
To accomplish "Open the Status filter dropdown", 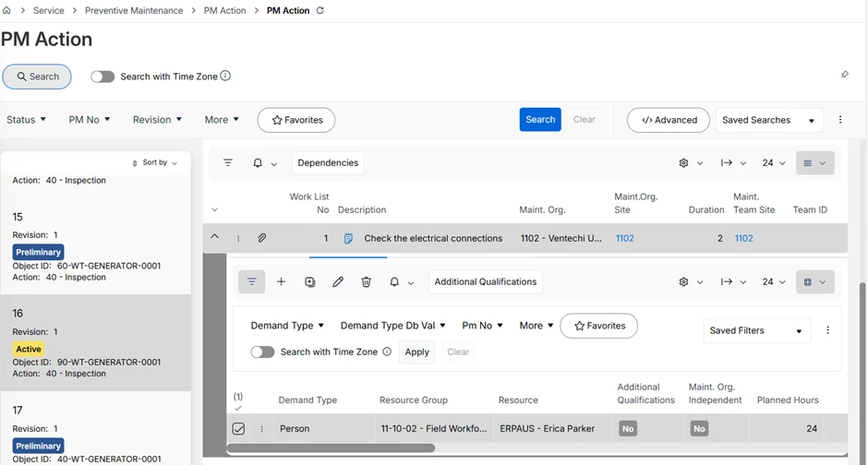I will [x=26, y=119].
